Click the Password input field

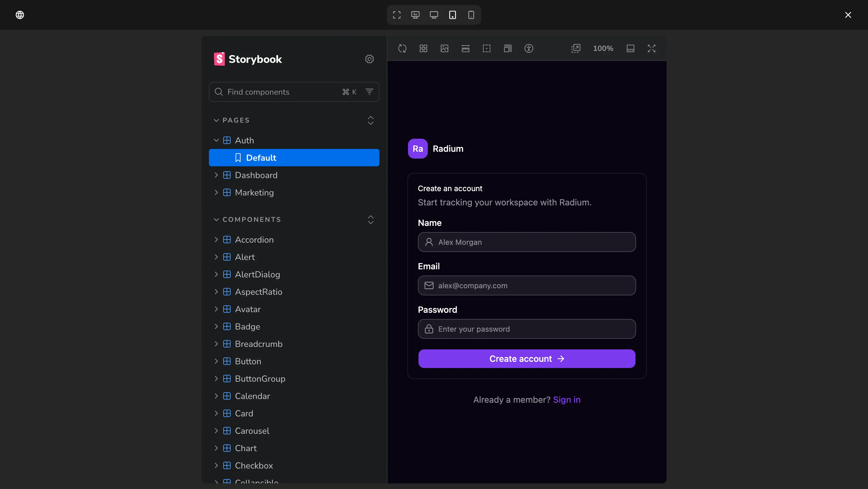pos(527,329)
